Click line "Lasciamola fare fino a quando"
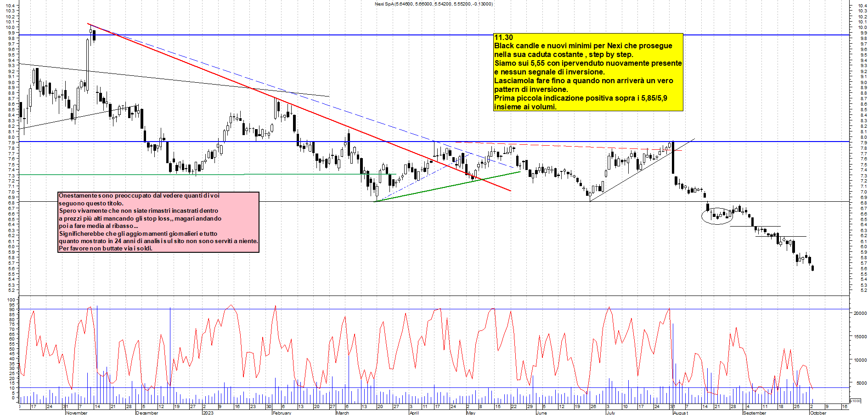This screenshot has height=415, width=868. (x=584, y=81)
